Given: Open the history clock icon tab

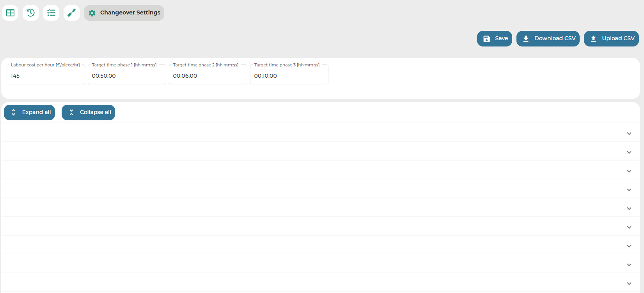Looking at the screenshot, I should 31,13.
